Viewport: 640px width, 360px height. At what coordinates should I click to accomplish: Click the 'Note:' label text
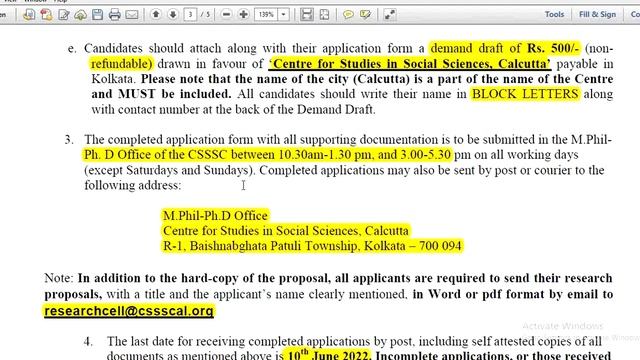58,278
